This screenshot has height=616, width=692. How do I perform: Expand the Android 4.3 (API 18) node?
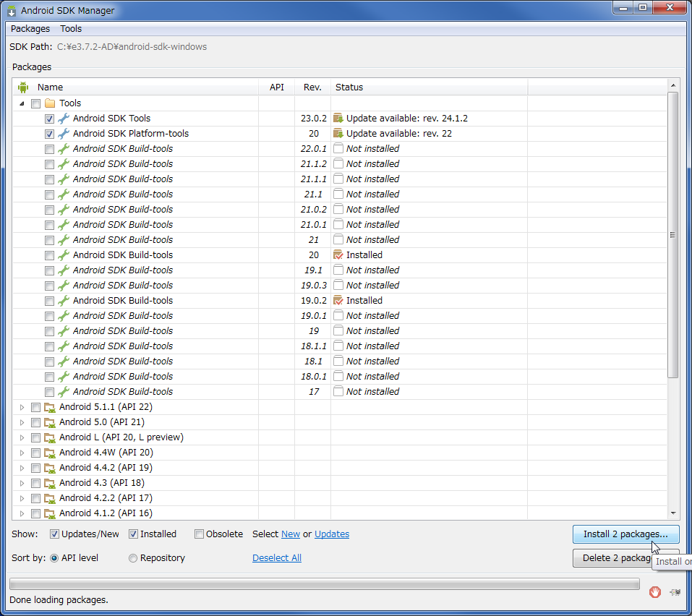[x=22, y=483]
